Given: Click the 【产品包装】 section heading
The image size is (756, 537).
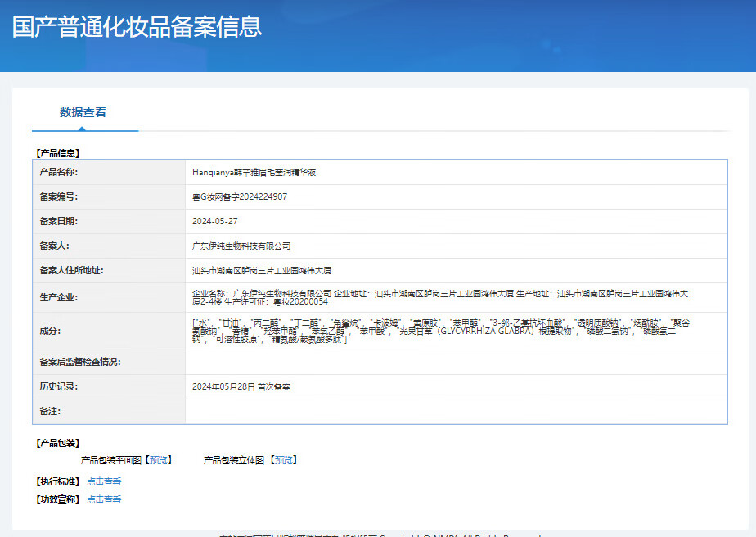Looking at the screenshot, I should [57, 443].
